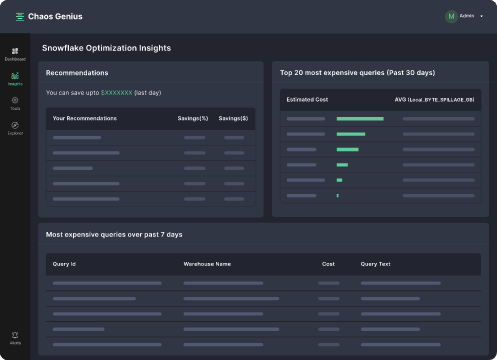
Task: Open the Alerts bell icon
Action: 15,335
